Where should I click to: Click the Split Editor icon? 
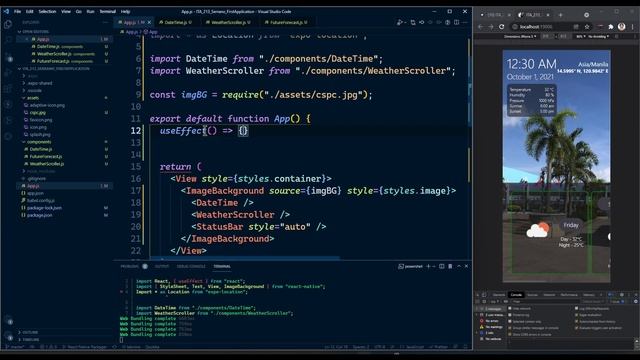(456, 22)
